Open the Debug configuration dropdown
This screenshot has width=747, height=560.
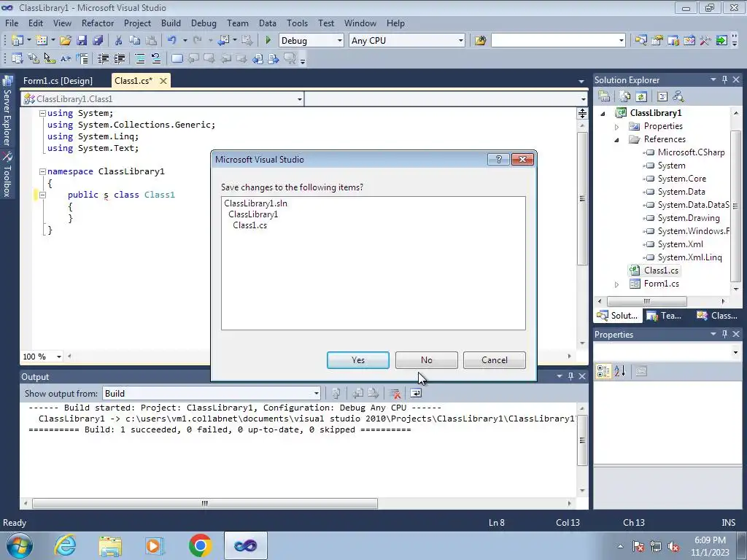pos(340,41)
